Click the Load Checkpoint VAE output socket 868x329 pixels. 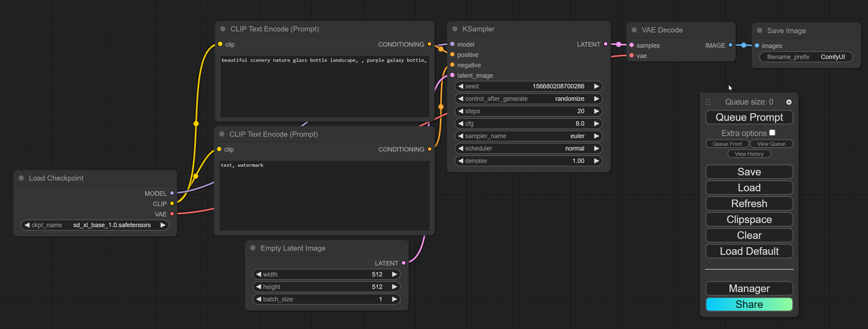pos(172,214)
